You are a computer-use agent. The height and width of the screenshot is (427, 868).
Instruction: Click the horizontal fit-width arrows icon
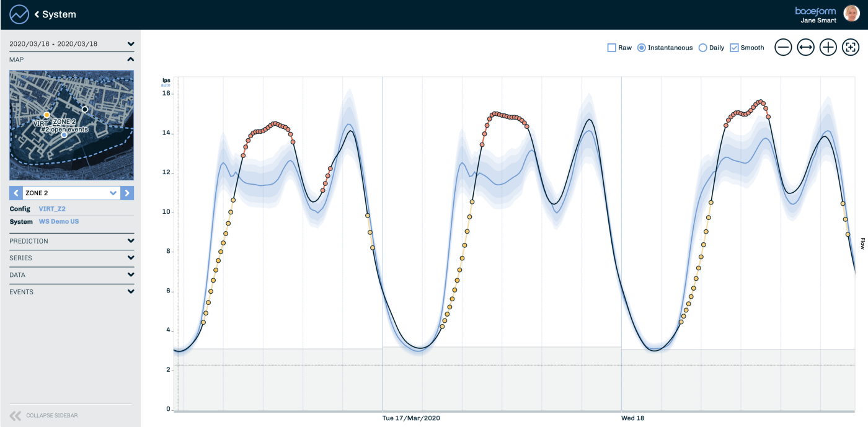point(805,47)
